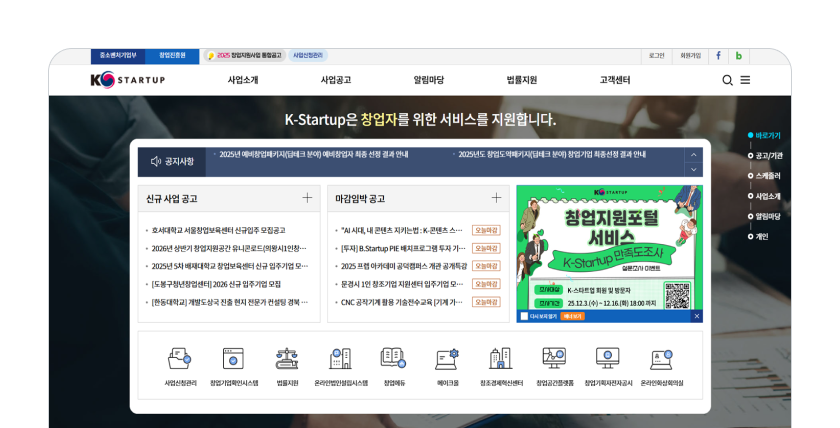
Task: Open [한동대학교] 개발도상국 진출 컨설팅 posting
Action: 230,302
